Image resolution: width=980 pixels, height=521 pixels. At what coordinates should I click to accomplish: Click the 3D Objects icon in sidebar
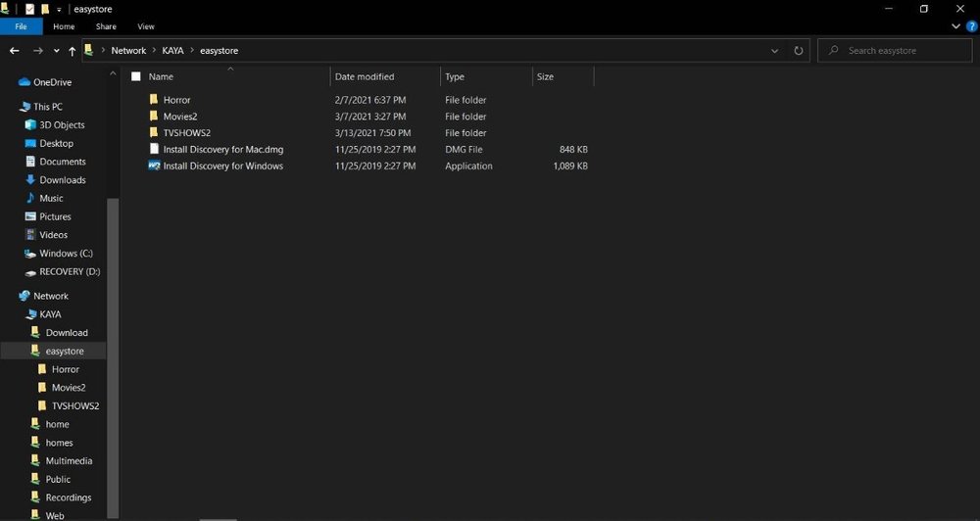pyautogui.click(x=28, y=125)
